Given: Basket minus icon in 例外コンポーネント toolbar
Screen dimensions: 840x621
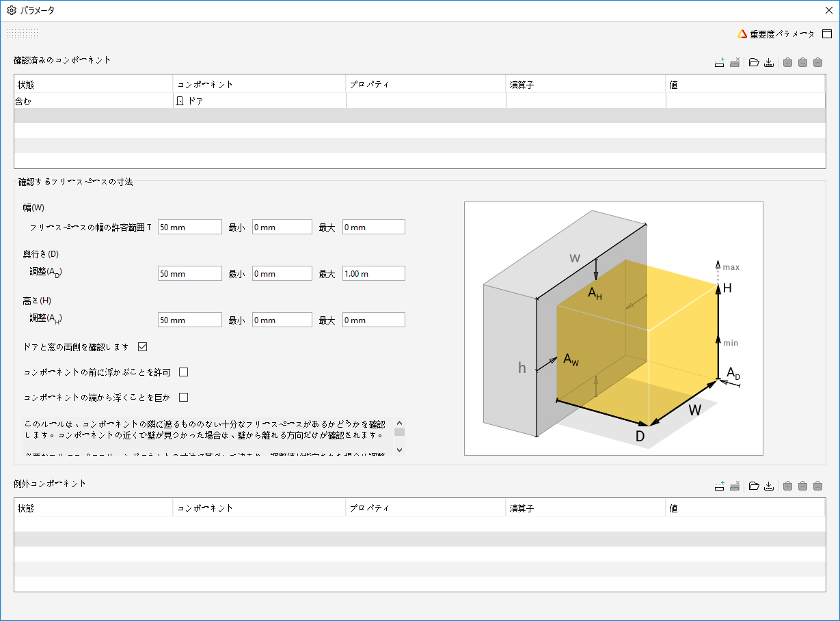Looking at the screenshot, I should coord(802,486).
